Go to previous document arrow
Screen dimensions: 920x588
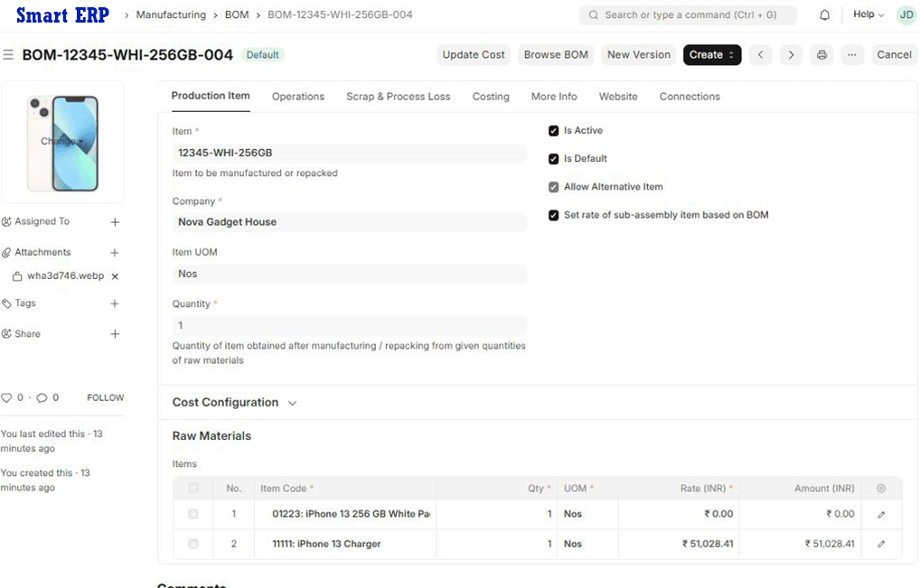click(x=761, y=55)
